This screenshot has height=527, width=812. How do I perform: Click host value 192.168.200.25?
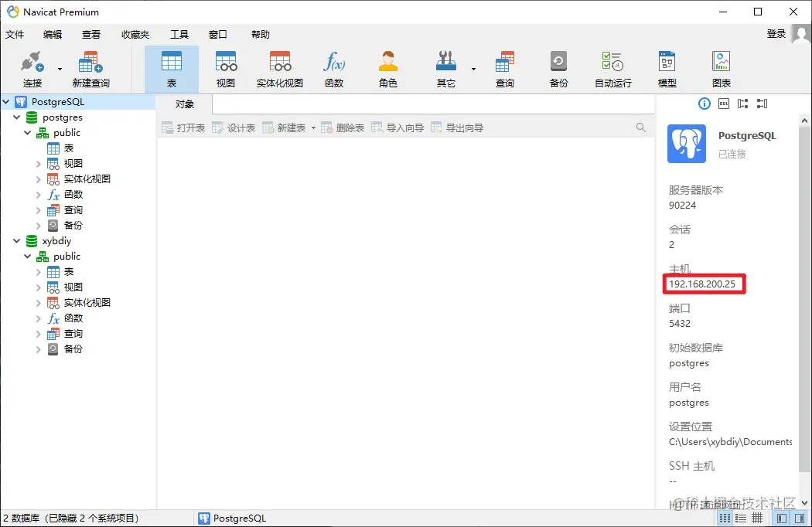tap(701, 284)
